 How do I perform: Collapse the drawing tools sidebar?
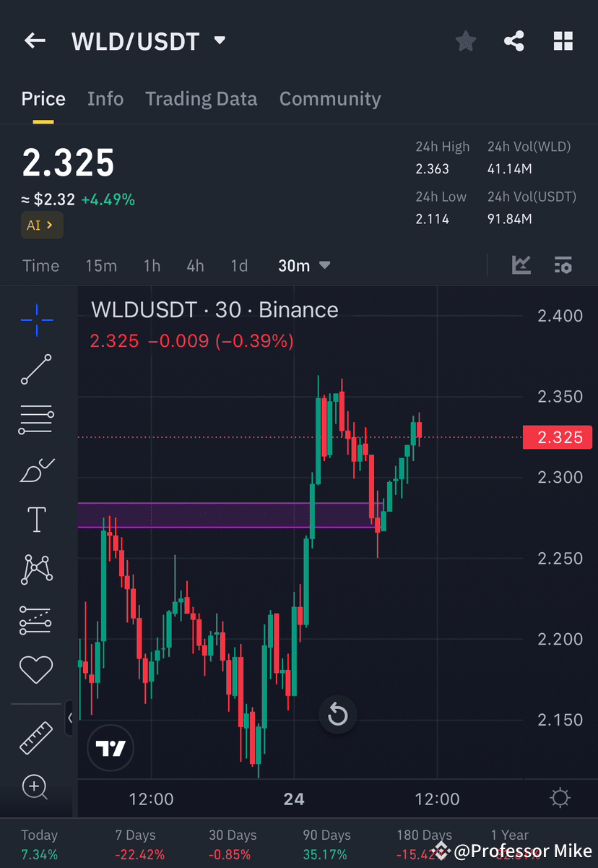click(69, 718)
